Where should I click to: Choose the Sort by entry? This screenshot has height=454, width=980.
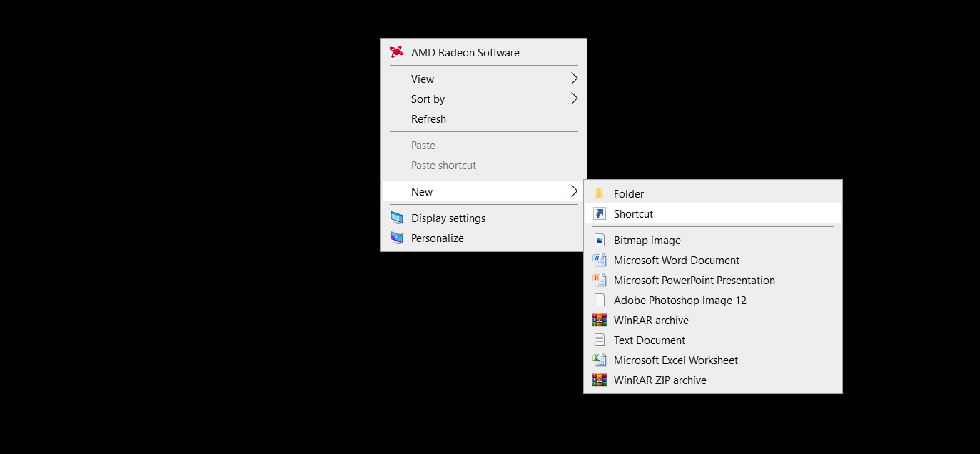[x=484, y=99]
